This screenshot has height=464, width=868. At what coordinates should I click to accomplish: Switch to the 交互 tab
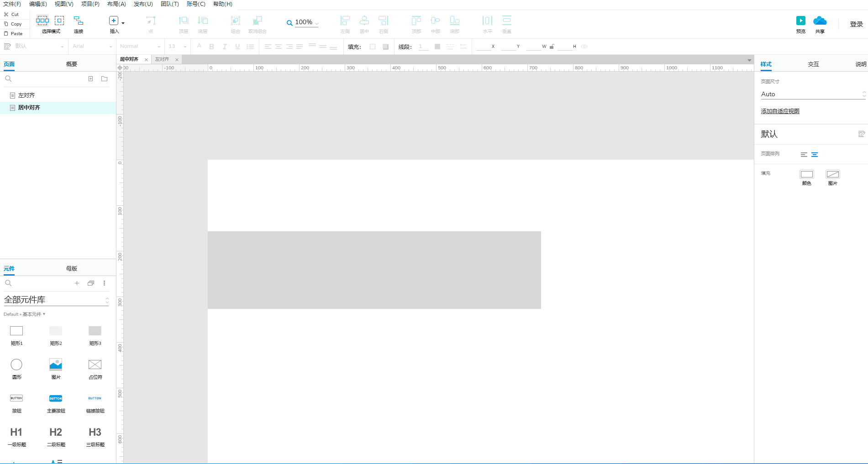(813, 64)
